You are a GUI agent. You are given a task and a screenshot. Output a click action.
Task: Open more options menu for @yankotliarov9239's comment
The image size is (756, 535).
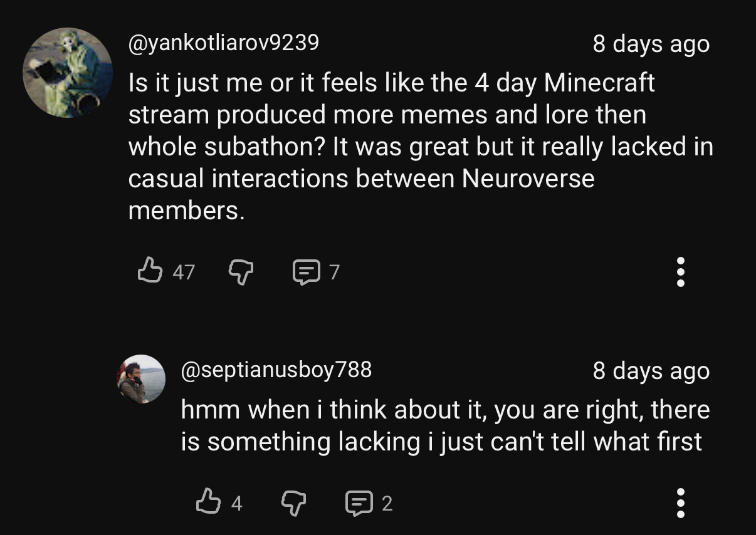(x=681, y=272)
